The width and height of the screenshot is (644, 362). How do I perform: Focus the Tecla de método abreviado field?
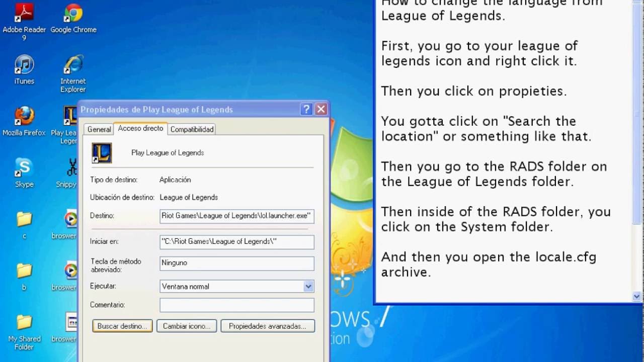[x=237, y=263]
